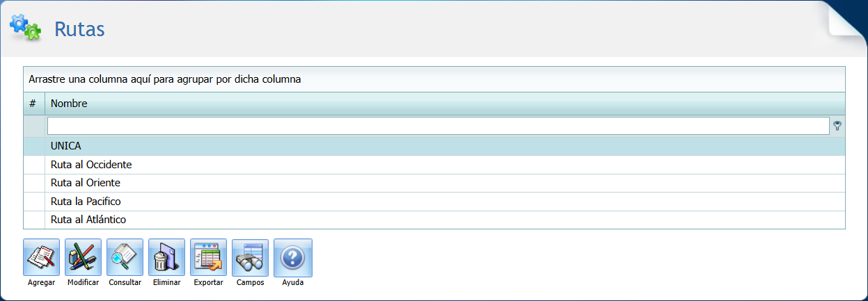Export the list with the Exportar icon
The image size is (868, 301).
point(208,257)
